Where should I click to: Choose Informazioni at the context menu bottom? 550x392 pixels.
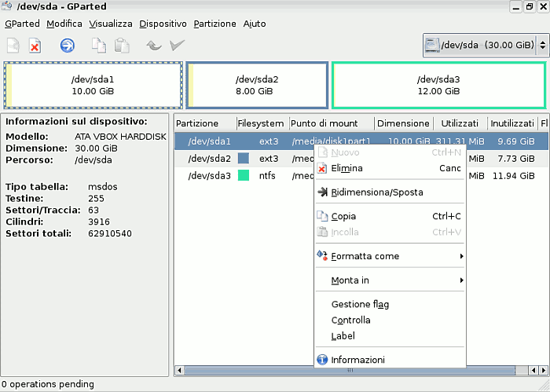(357, 360)
